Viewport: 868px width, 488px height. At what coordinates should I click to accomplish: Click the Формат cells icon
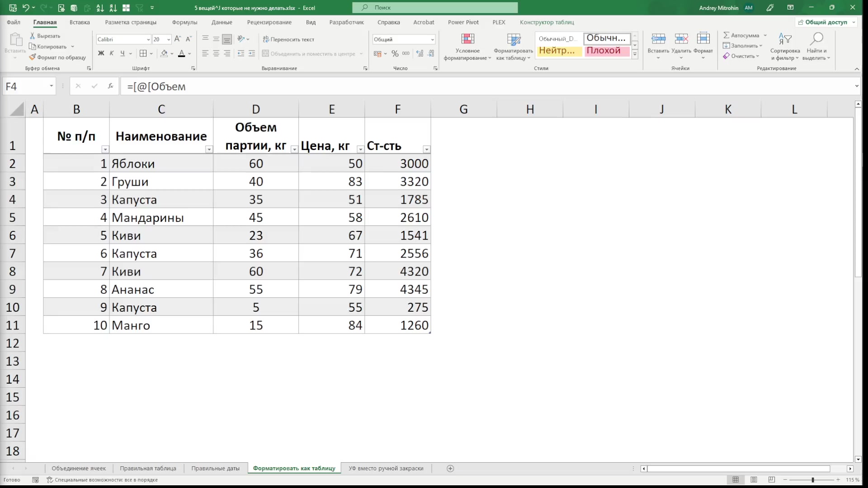tap(703, 38)
